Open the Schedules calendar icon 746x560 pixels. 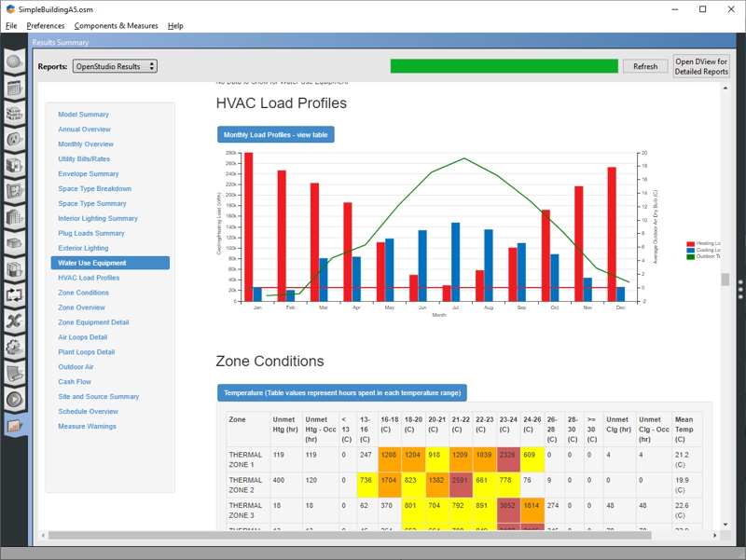tap(15, 89)
